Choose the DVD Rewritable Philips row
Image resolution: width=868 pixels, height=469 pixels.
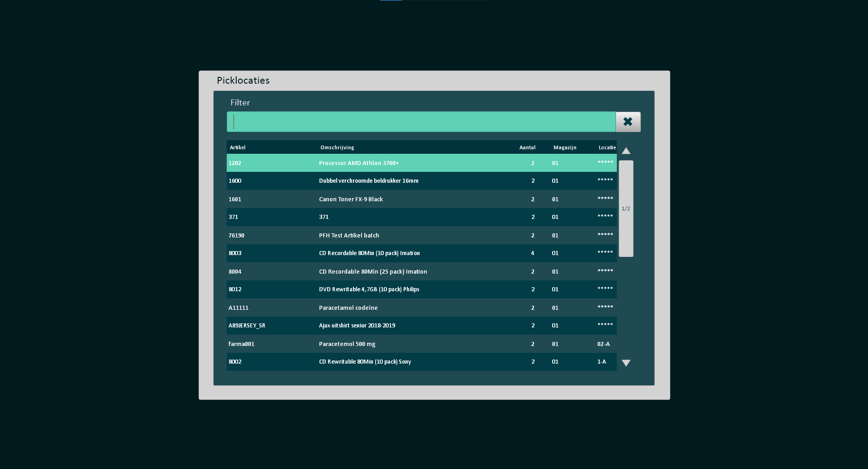[x=421, y=289]
